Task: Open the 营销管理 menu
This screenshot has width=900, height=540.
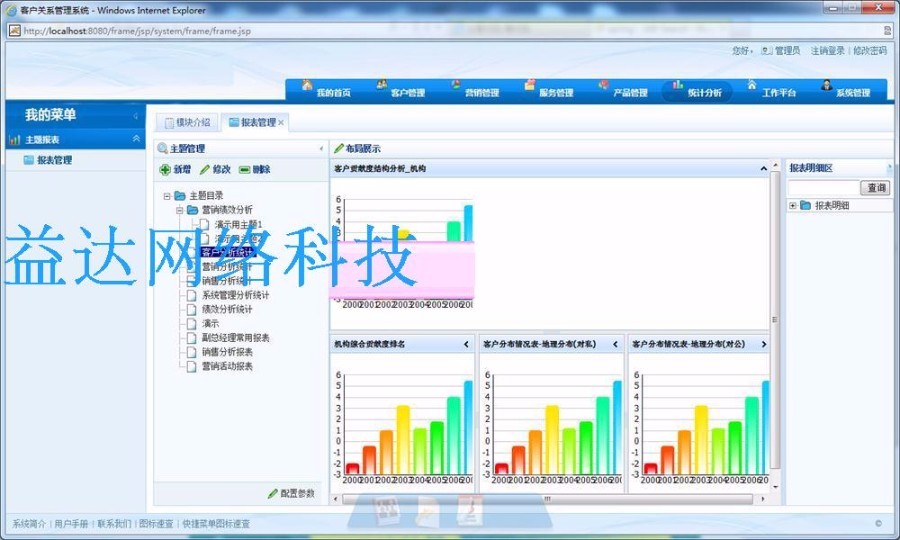Action: pos(482,92)
